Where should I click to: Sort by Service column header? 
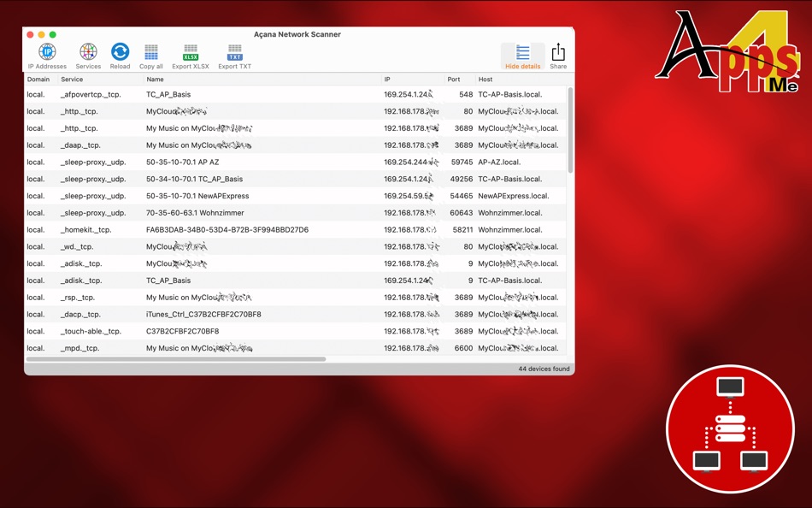(x=72, y=80)
